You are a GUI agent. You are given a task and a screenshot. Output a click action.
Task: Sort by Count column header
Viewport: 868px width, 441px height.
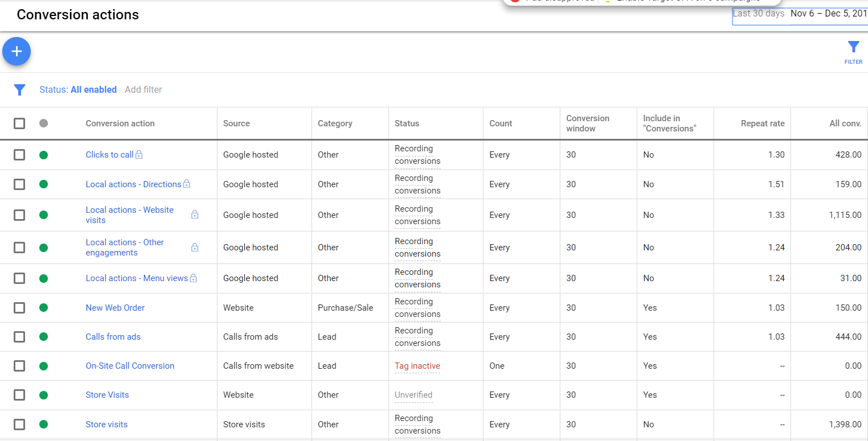501,123
